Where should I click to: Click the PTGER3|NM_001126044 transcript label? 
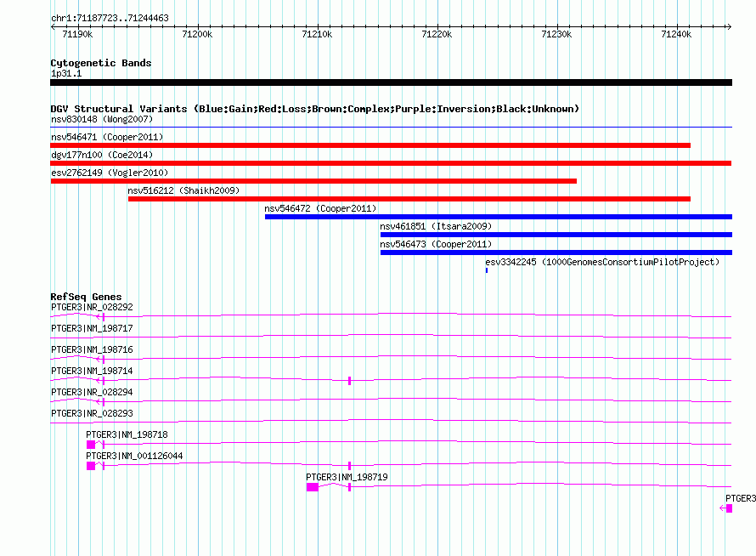point(134,456)
